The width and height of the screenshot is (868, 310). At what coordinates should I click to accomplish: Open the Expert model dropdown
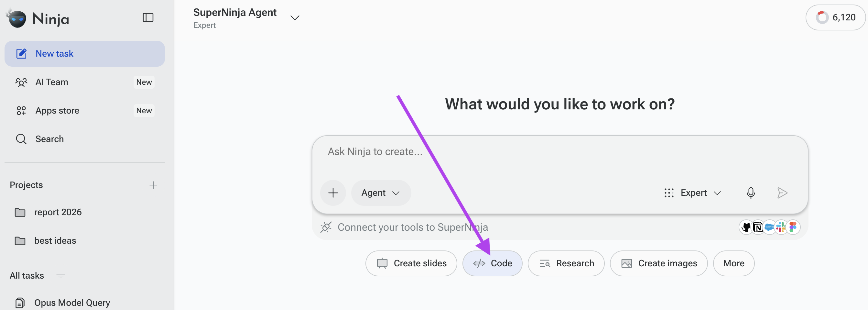tap(692, 193)
